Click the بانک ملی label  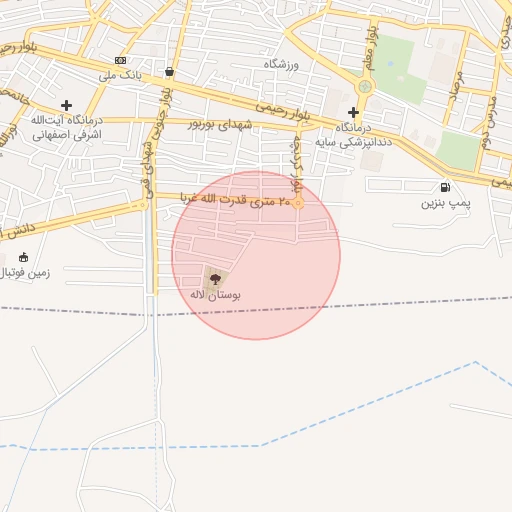(x=120, y=76)
